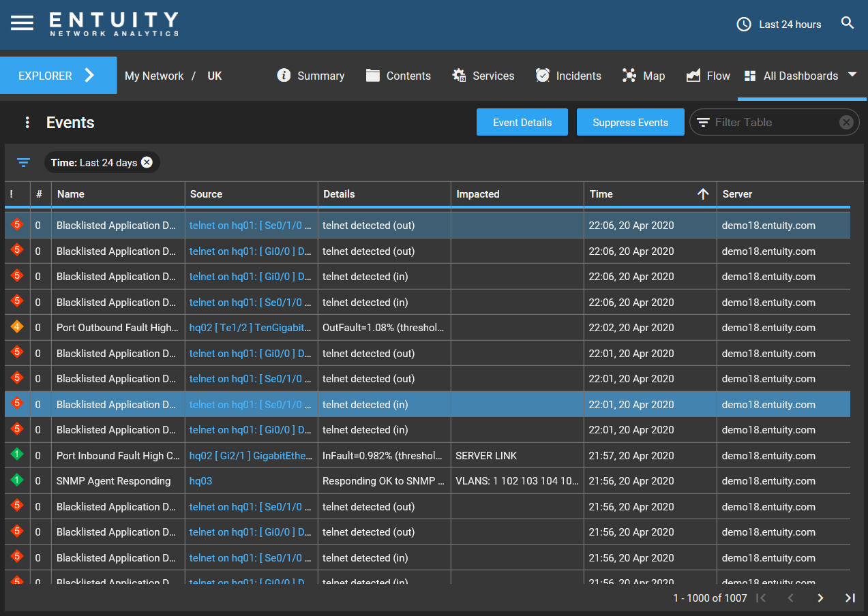Click the Suppress Events button
The image size is (868, 616).
[x=631, y=122]
